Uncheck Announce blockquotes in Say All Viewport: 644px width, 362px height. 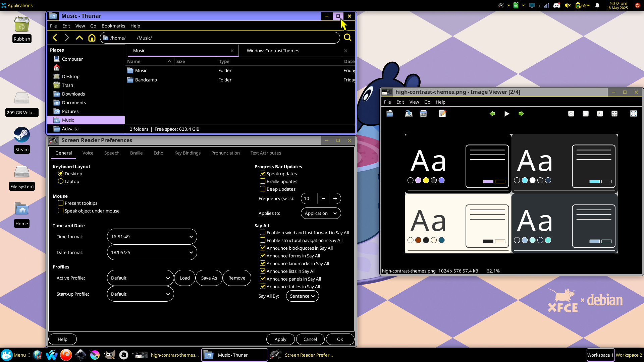pyautogui.click(x=263, y=248)
